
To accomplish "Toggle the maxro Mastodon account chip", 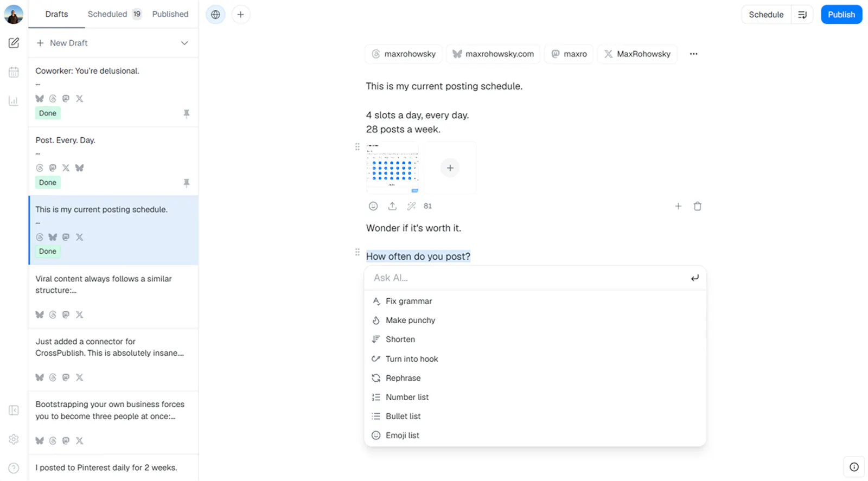I will [569, 54].
